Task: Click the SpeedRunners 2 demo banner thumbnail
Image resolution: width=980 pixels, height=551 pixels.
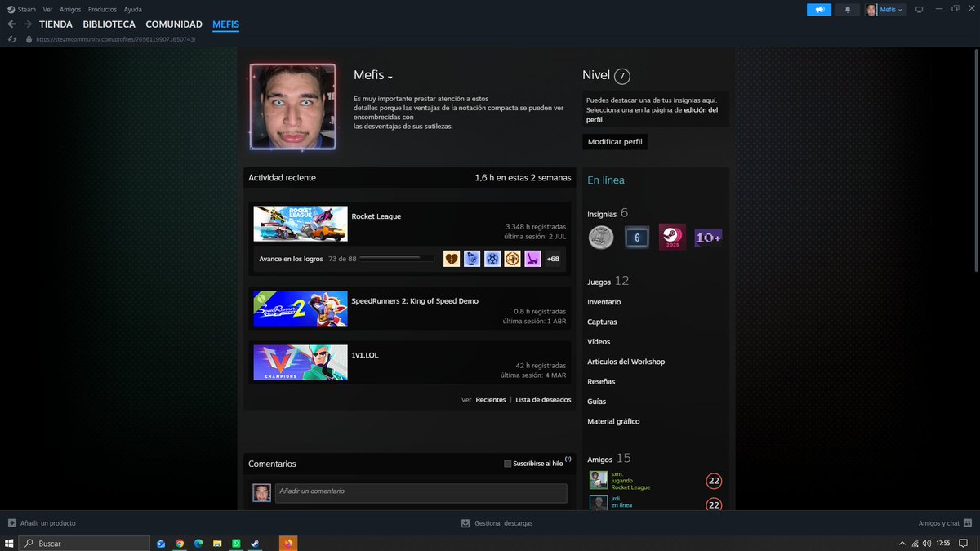Action: coord(300,309)
